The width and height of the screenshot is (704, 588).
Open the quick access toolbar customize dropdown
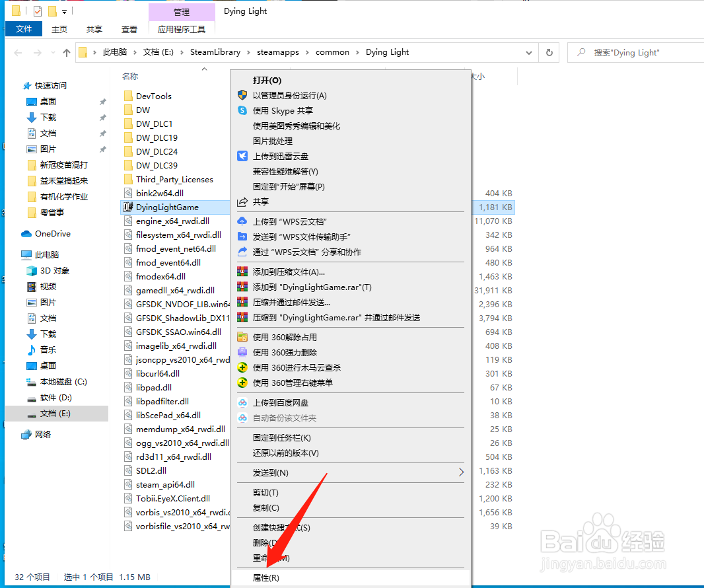(x=64, y=11)
